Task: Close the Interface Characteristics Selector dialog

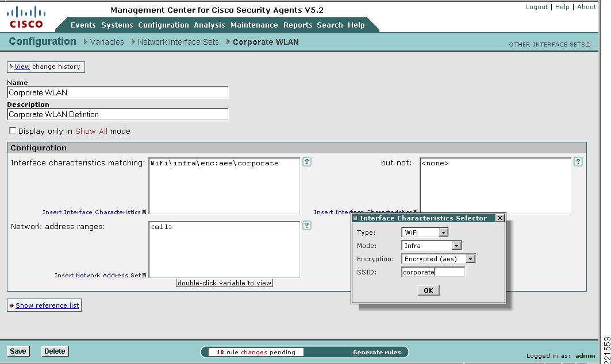Action: click(x=500, y=218)
